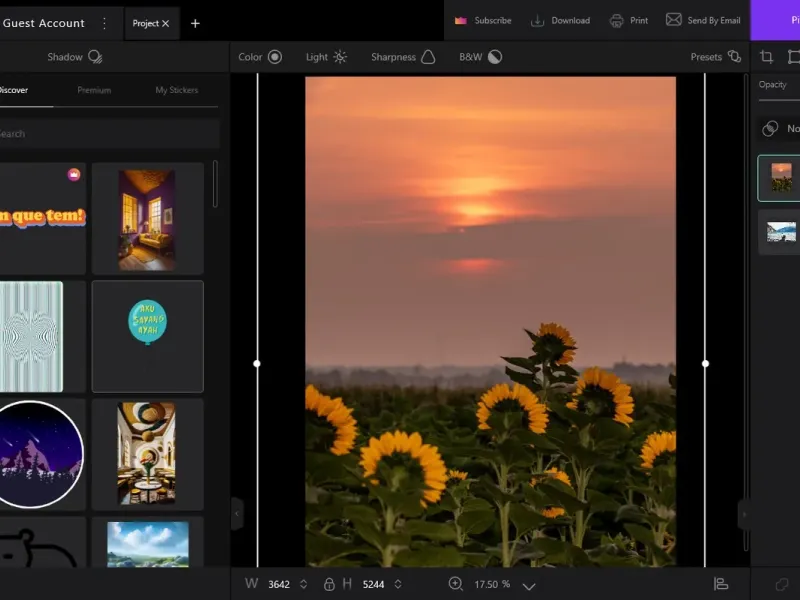800x600 pixels.
Task: Select the sunflower layer thumbnail
Action: [x=781, y=177]
